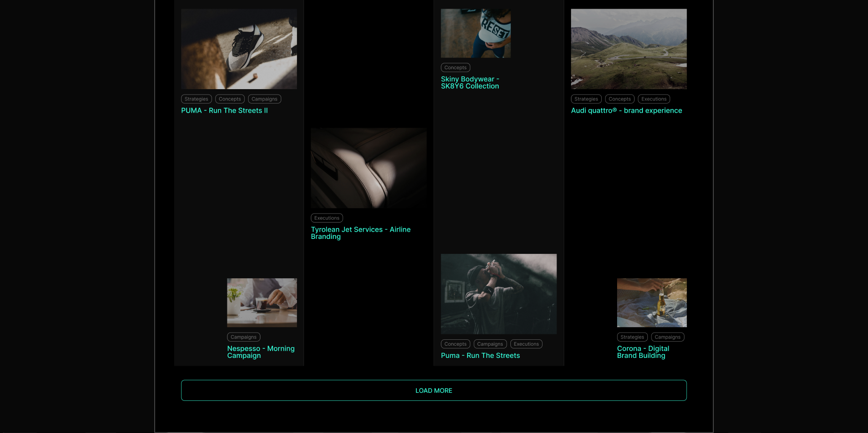Open the Corona beer bottle thumbnail
Image resolution: width=868 pixels, height=433 pixels.
point(651,303)
